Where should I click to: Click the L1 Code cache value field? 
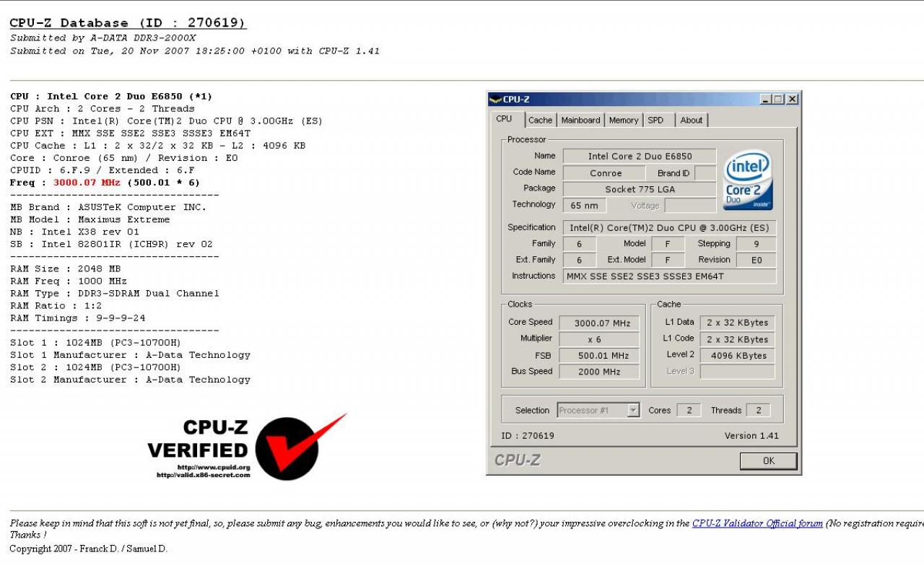(x=738, y=339)
